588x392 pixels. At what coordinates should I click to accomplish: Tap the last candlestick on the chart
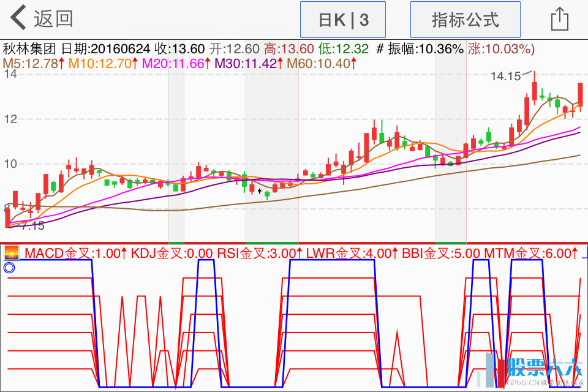pos(580,95)
